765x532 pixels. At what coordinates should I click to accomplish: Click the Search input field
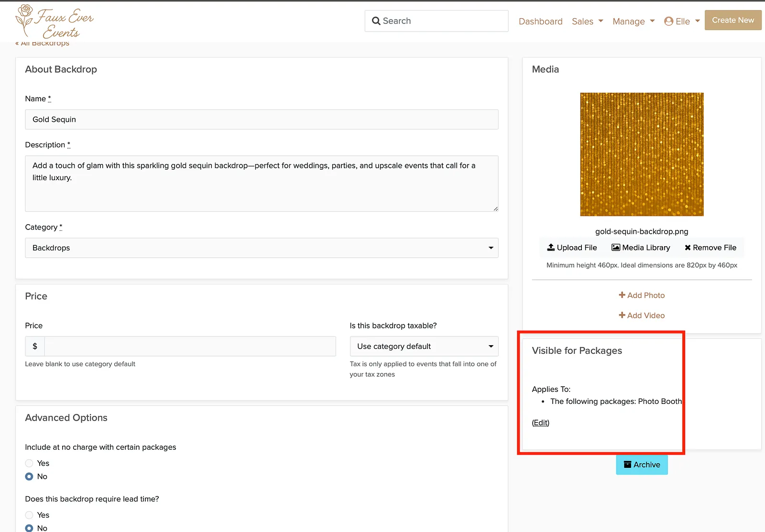(x=437, y=21)
